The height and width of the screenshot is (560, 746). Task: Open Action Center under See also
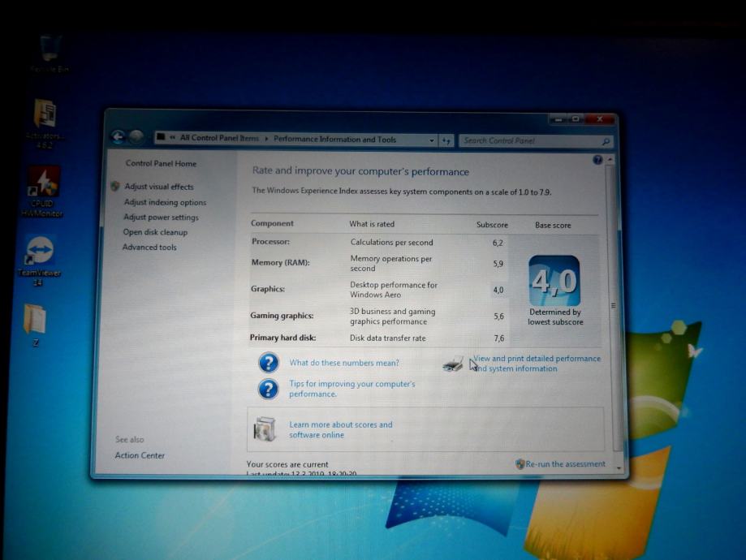pos(140,455)
